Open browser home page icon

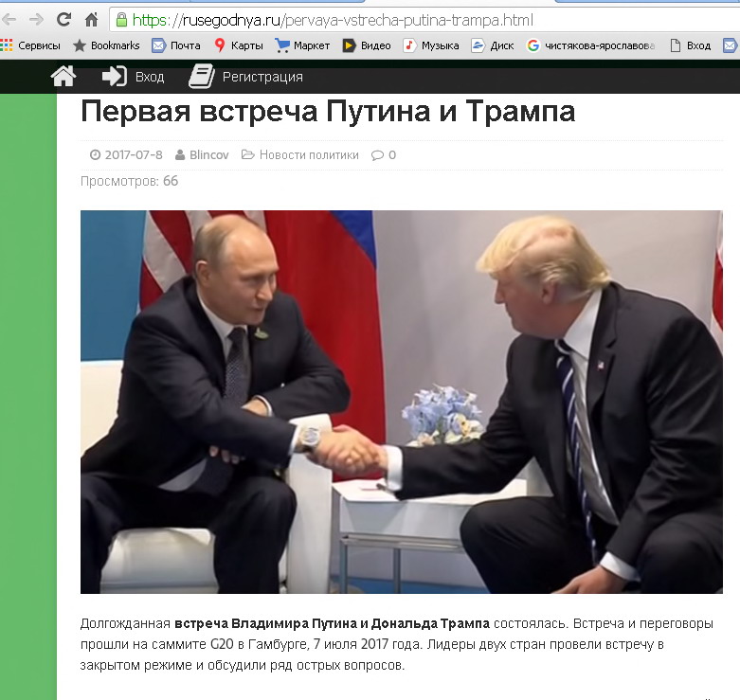click(x=91, y=20)
